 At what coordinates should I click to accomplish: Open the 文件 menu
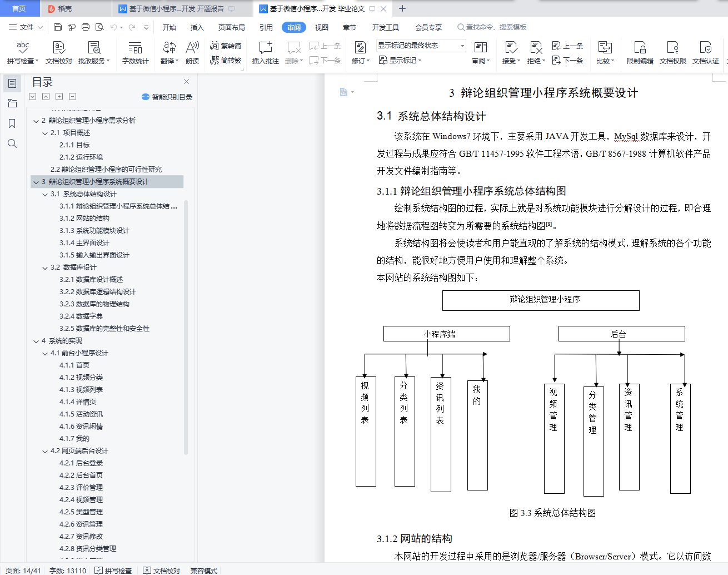coord(26,27)
